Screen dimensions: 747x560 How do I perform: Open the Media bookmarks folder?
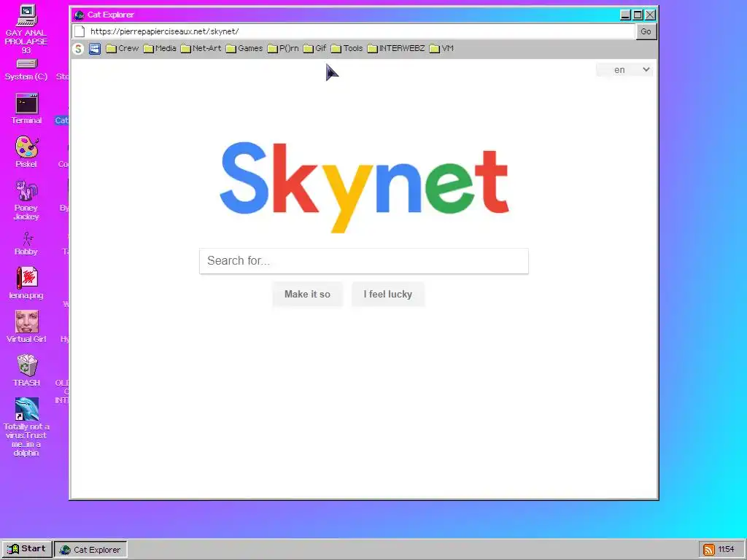pos(160,49)
